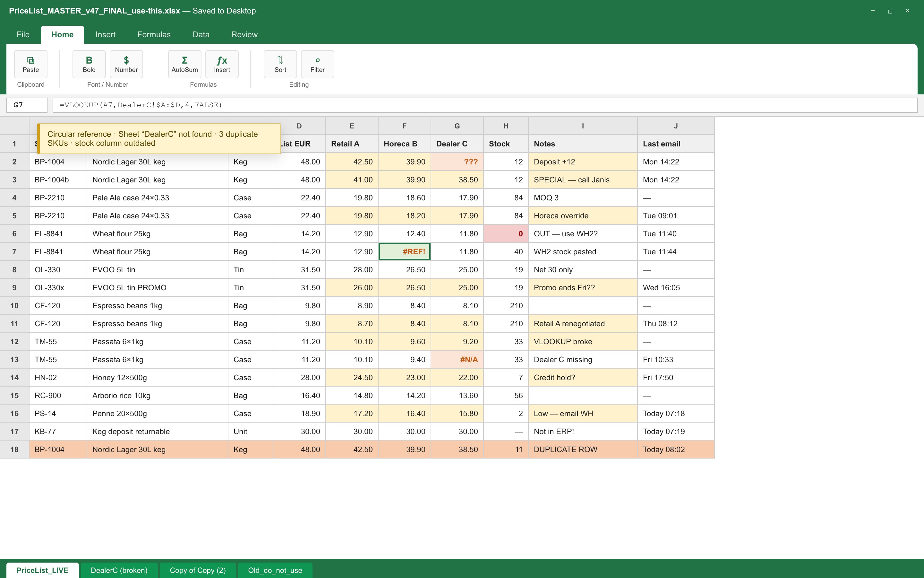
Task: Enable the Filter tool
Action: point(318,64)
